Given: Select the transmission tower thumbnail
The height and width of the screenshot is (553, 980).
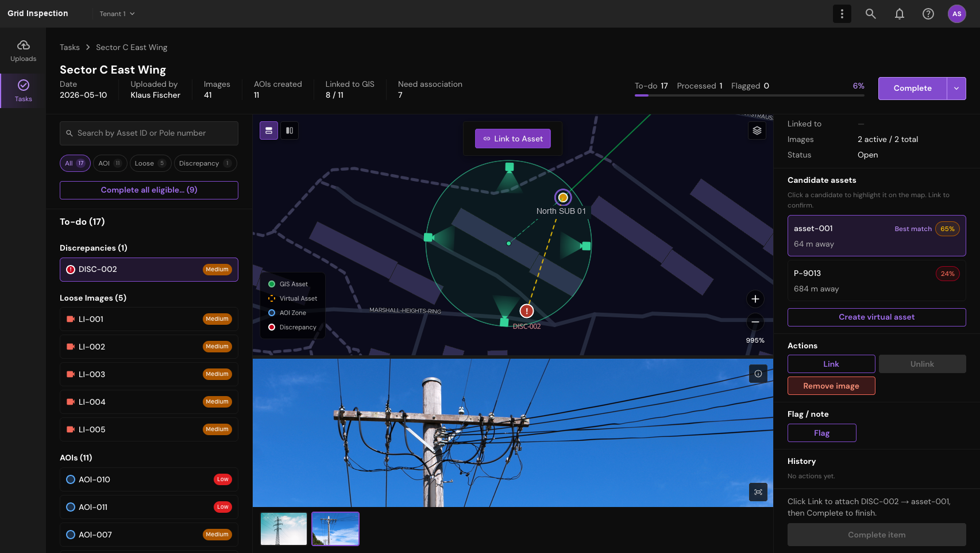Looking at the screenshot, I should click(x=284, y=529).
